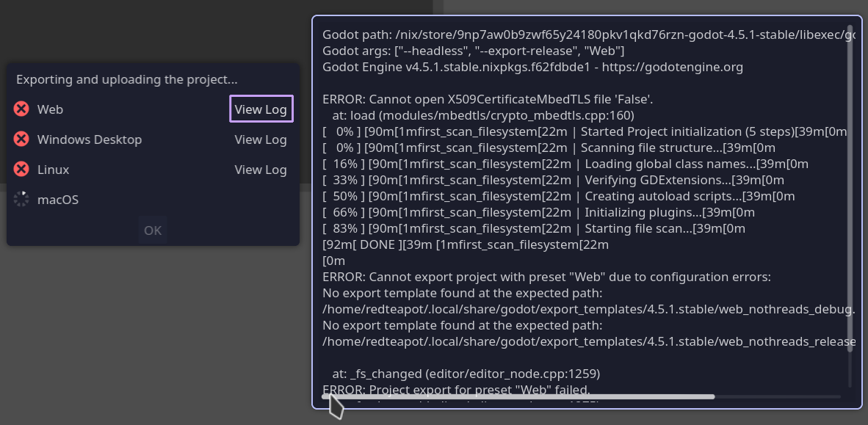868x425 pixels.
Task: Click the editor_node.cpp:1259 log line
Action: coord(466,374)
